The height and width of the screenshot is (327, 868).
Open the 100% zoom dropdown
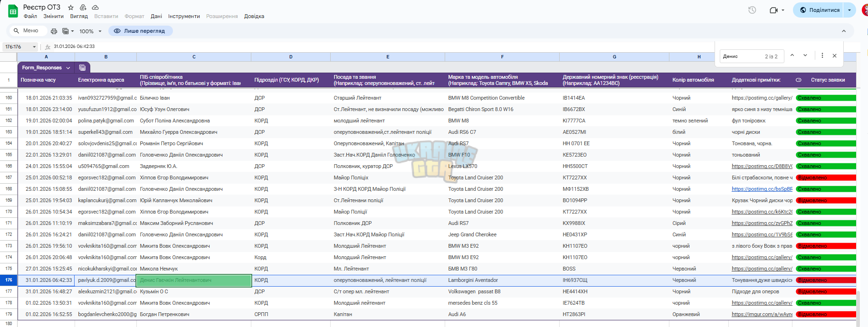(x=90, y=31)
